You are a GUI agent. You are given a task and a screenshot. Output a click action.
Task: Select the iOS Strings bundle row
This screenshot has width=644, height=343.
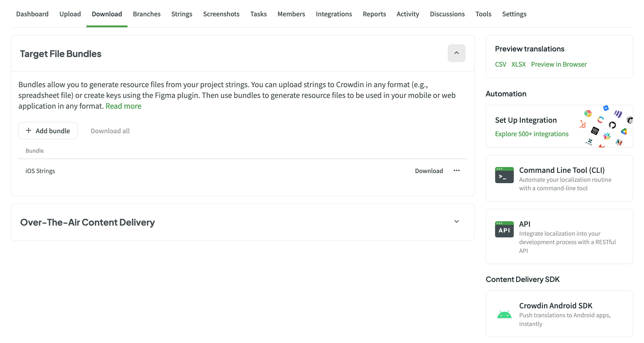pyautogui.click(x=40, y=171)
